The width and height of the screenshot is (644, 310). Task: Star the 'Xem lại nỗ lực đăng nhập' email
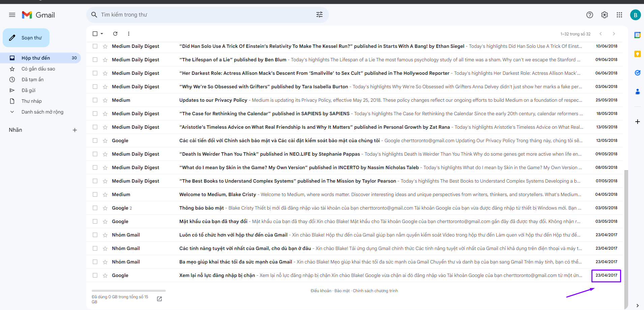(x=105, y=275)
